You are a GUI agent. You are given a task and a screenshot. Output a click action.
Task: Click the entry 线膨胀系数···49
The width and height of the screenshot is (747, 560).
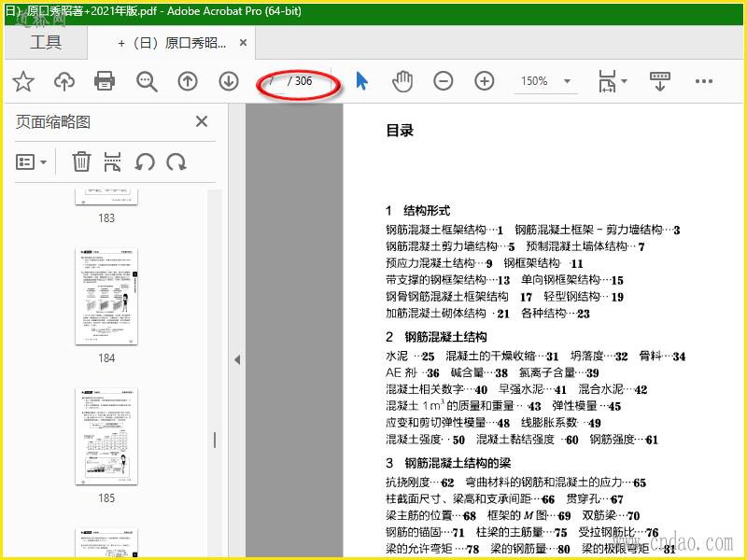click(x=561, y=423)
